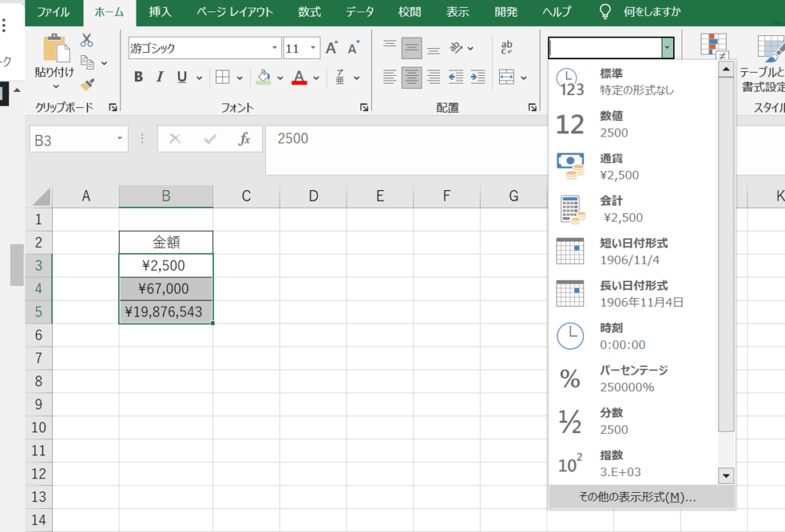Open the font size dropdown
785x532 pixels.
point(314,48)
